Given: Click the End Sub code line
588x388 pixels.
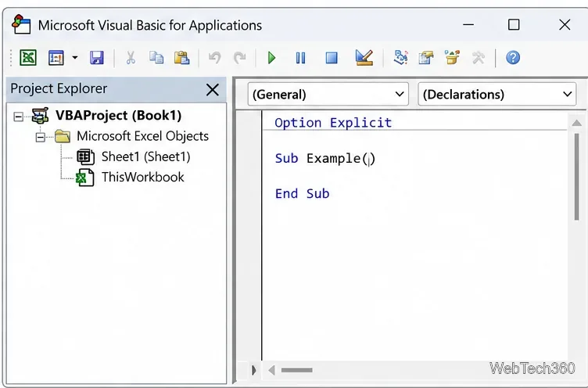Looking at the screenshot, I should 303,194.
